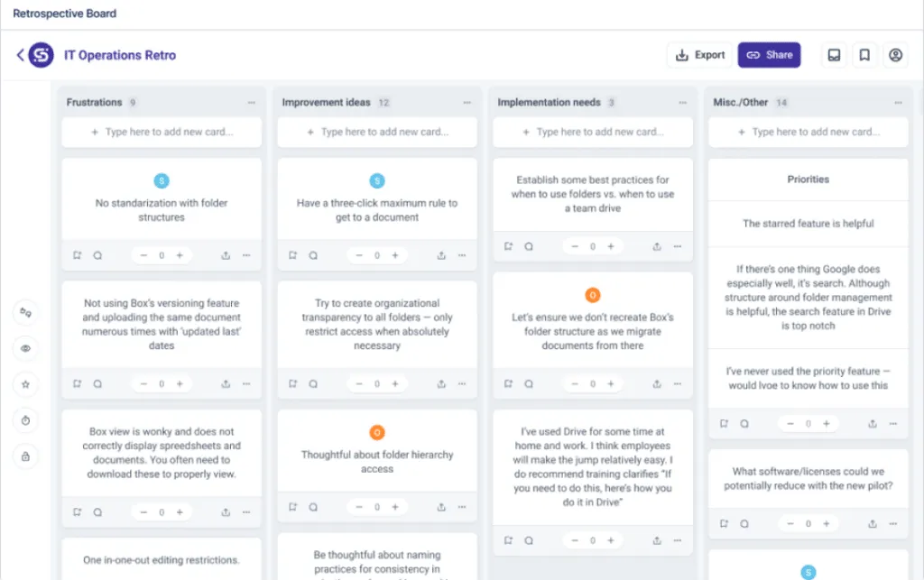Open the Improvement ideas column three-dot menu

pyautogui.click(x=467, y=103)
